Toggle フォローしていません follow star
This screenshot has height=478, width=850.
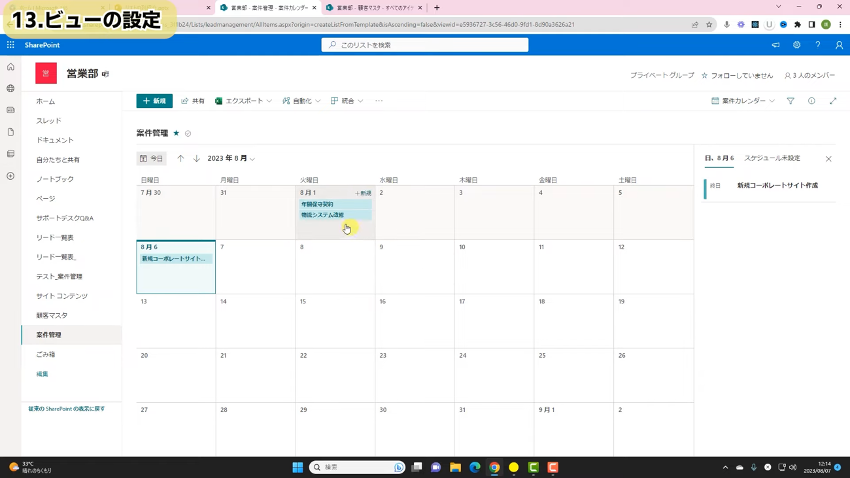(705, 75)
